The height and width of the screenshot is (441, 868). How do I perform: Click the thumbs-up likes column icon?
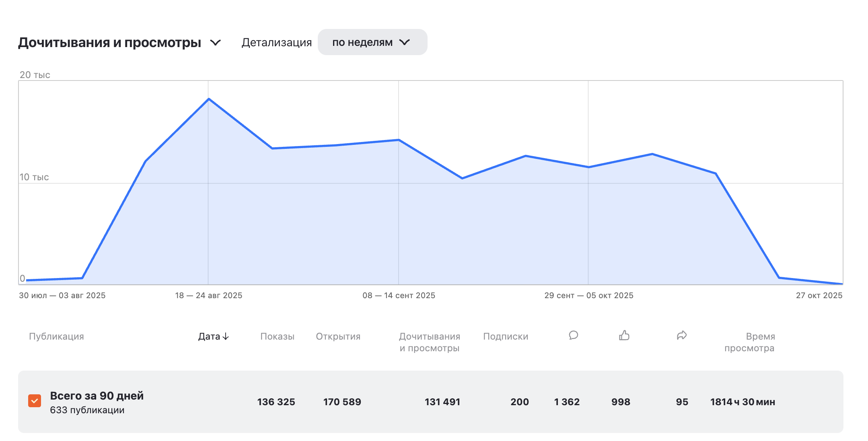coord(624,335)
